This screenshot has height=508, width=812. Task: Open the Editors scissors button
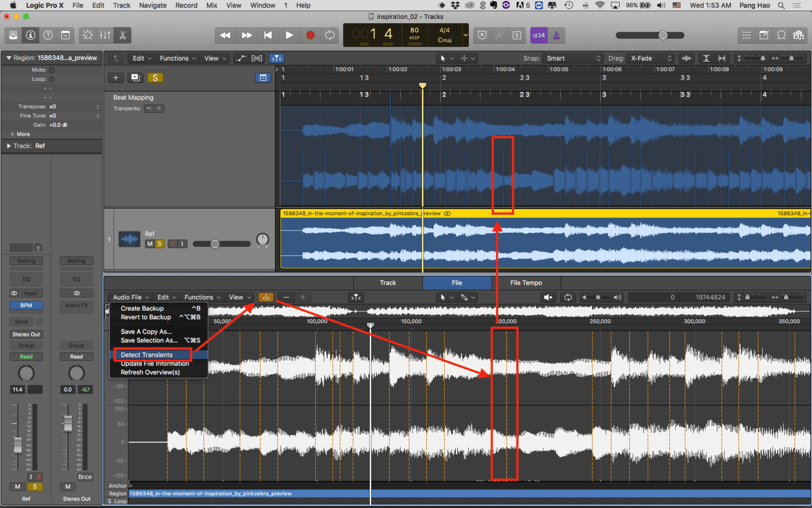point(122,35)
